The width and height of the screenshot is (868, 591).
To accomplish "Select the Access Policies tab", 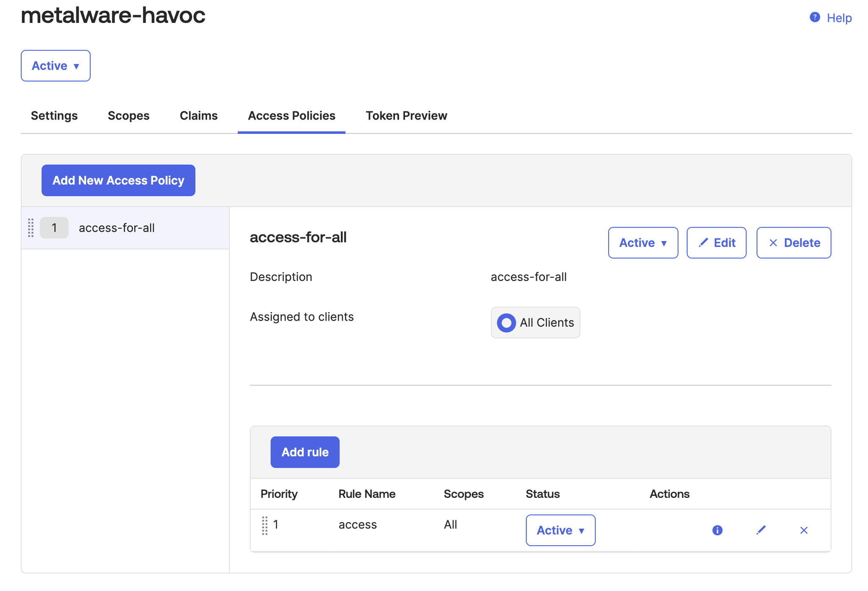I will point(292,116).
